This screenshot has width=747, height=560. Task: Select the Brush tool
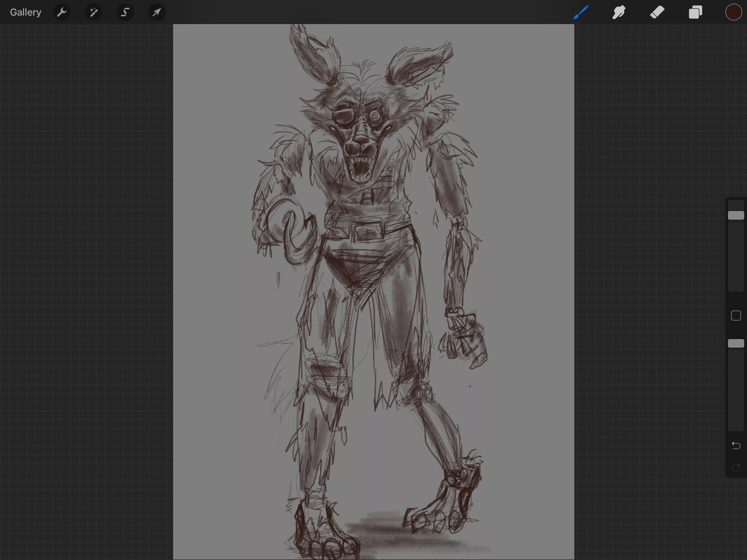tap(581, 13)
